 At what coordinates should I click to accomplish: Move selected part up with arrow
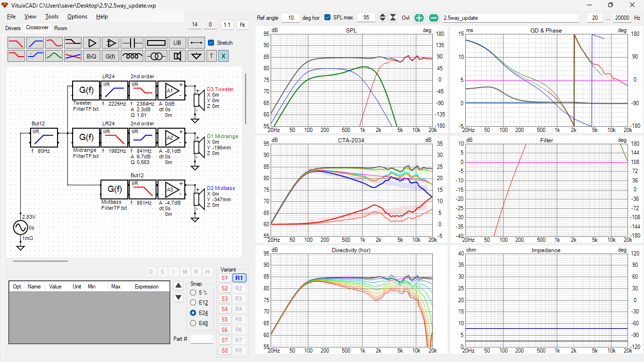(178, 286)
